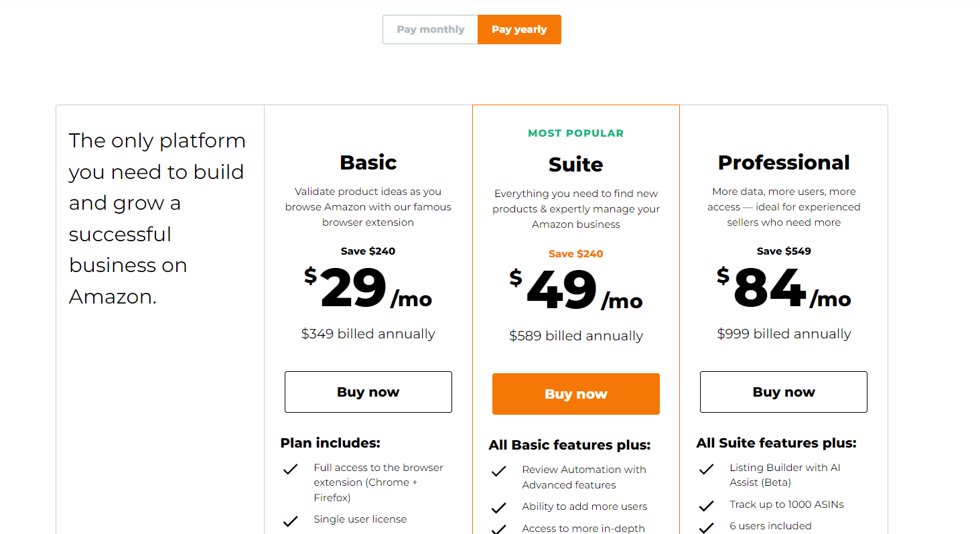
Task: Click the Save $549 label on Professional
Action: pos(783,251)
